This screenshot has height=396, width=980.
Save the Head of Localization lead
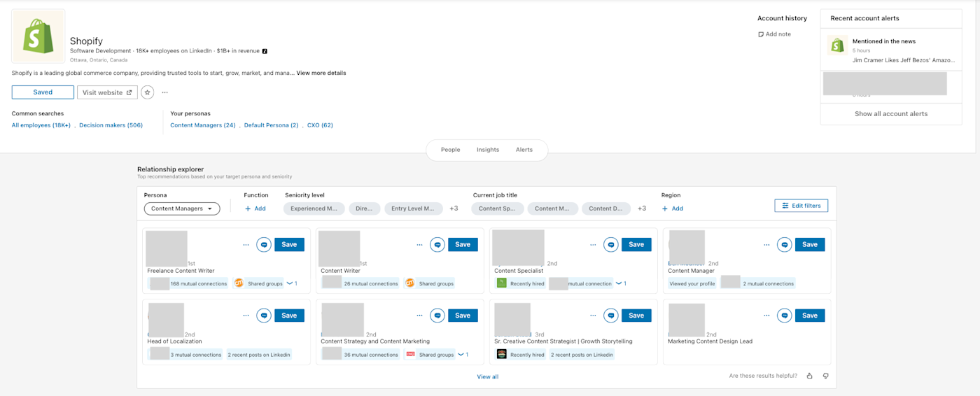click(289, 316)
